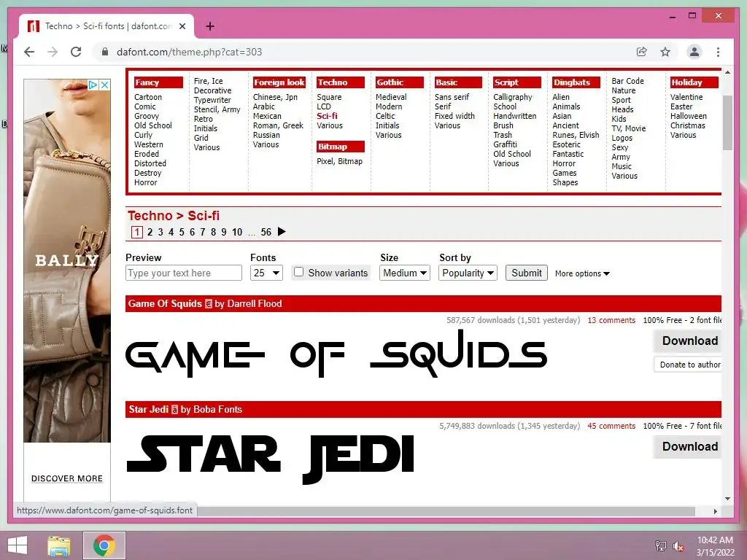Open Chrome's three-dot menu

pos(718,52)
